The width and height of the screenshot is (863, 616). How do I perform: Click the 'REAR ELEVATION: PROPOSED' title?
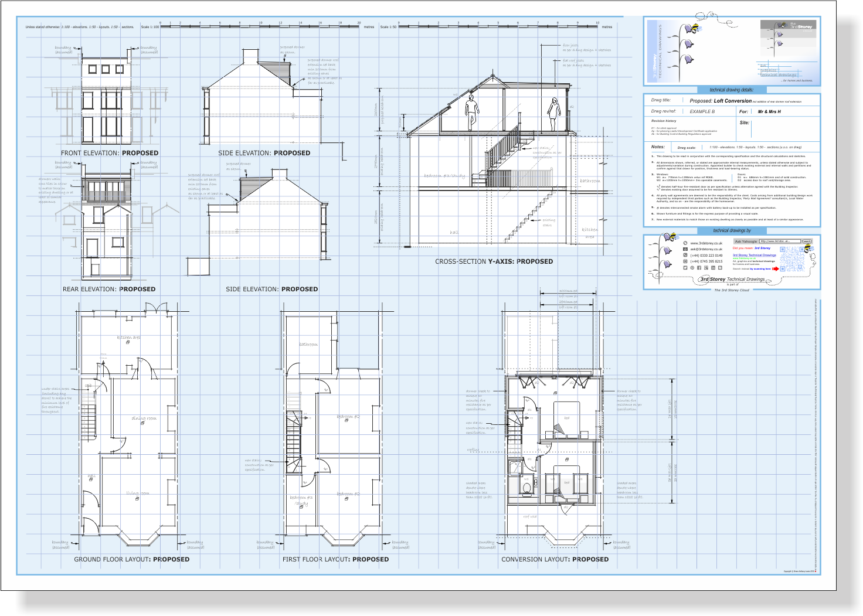tap(109, 289)
